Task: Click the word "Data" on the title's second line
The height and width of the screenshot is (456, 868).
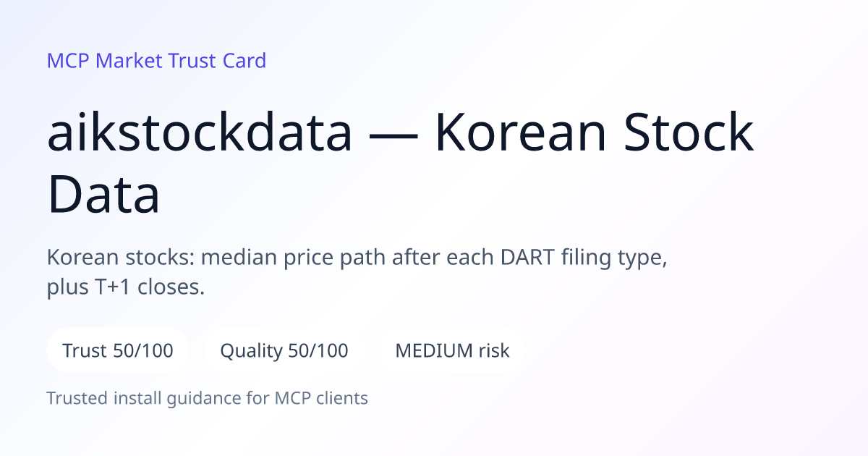Action: (x=103, y=194)
